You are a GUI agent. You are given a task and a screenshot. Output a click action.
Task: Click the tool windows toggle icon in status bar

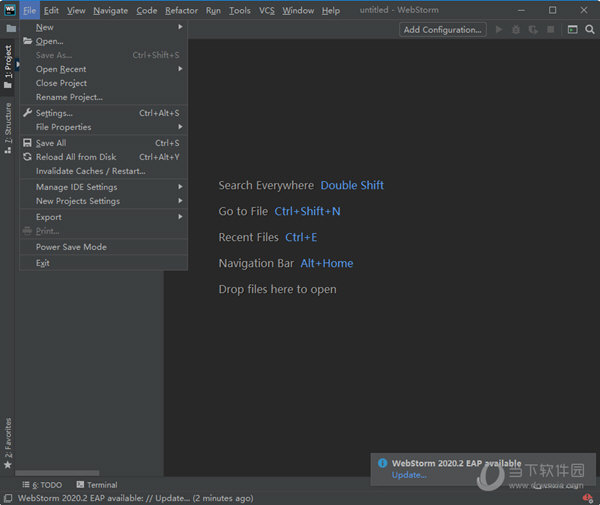8,498
